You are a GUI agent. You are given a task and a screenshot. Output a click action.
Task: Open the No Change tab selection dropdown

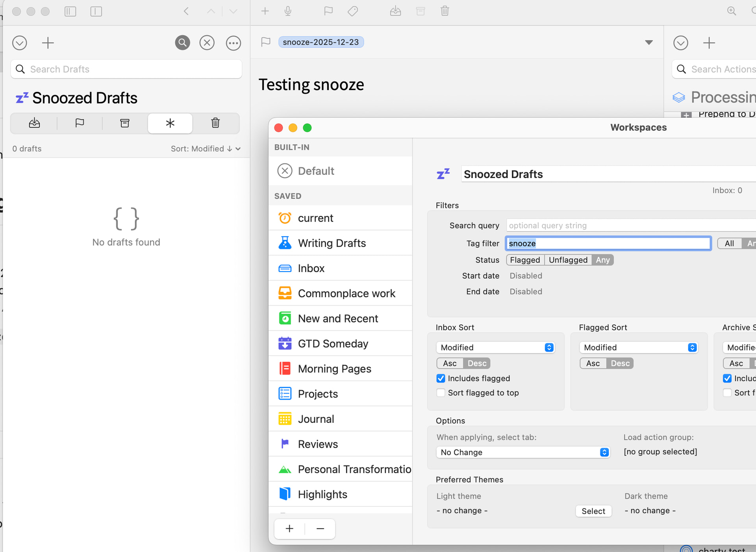[523, 452]
